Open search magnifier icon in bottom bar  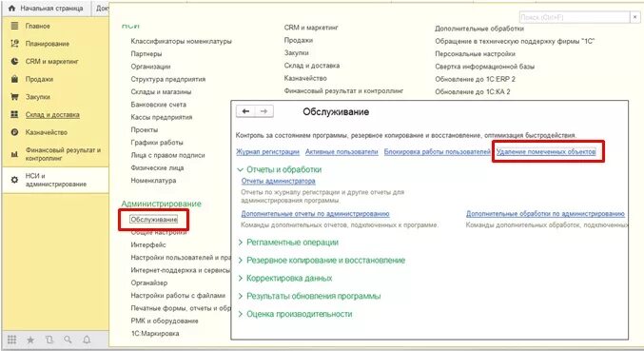click(68, 340)
